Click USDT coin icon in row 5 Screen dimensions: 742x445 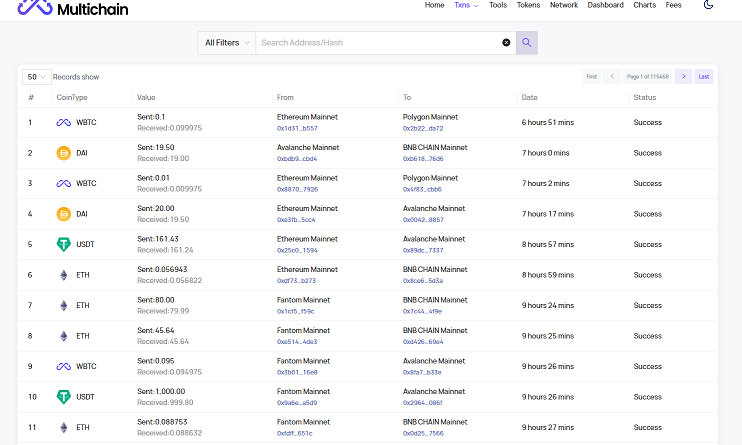point(63,245)
